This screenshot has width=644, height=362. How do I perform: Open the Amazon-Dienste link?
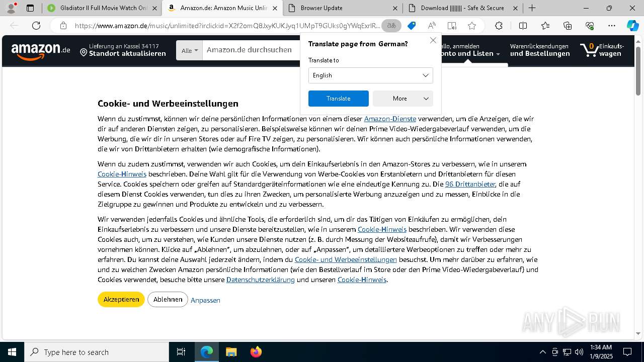(390, 119)
